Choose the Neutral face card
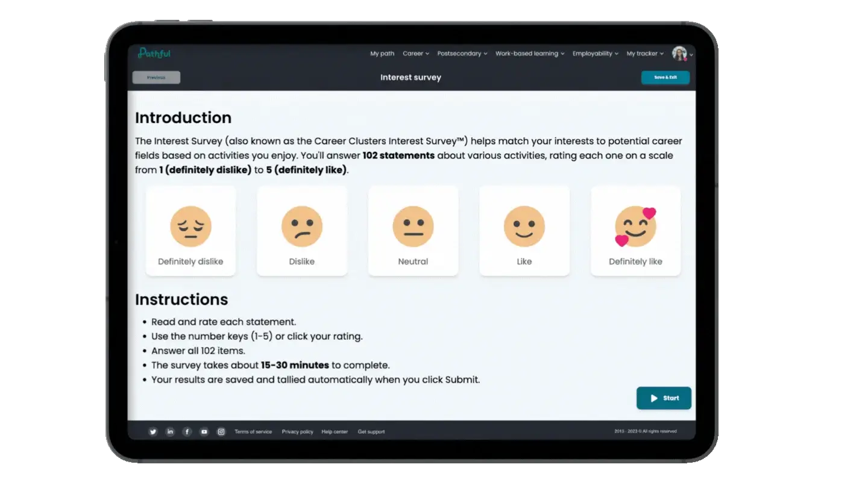This screenshot has height=488, width=868. (x=413, y=231)
